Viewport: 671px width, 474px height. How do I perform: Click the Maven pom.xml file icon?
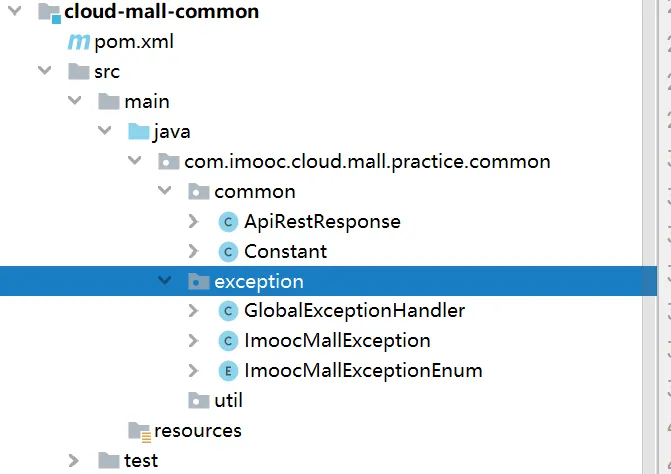[78, 42]
